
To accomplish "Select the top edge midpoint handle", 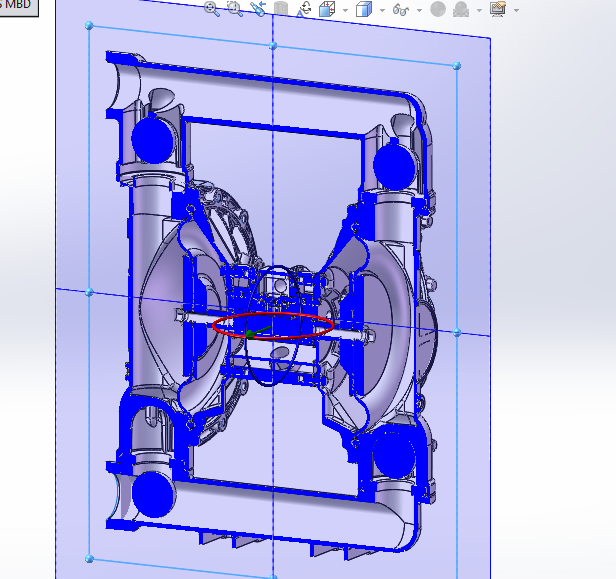I will pyautogui.click(x=273, y=46).
